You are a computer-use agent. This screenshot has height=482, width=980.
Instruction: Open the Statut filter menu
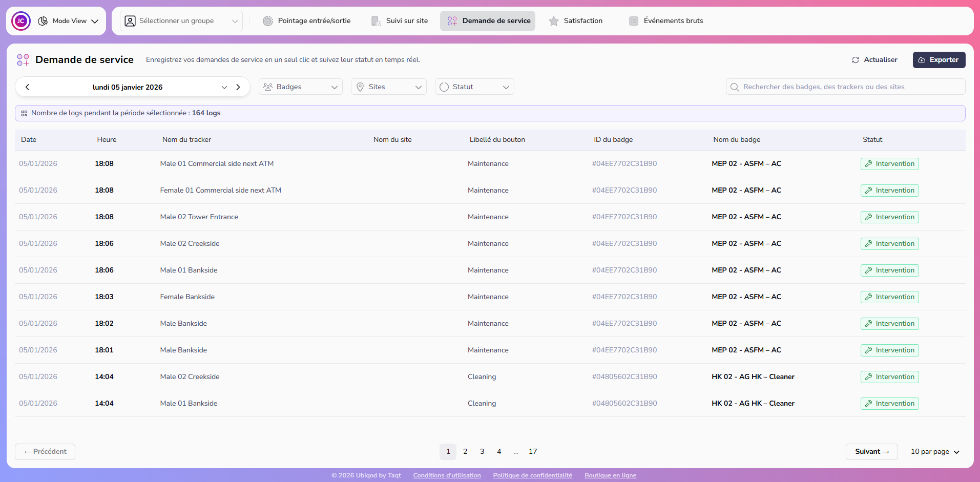pos(474,87)
